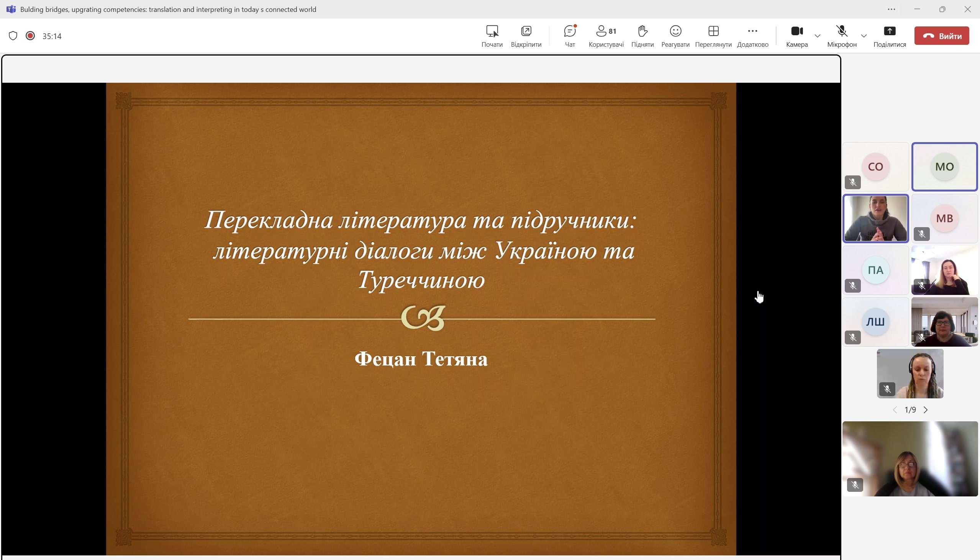Leave the meeting with Вийти button
This screenshot has height=560, width=980.
942,36
